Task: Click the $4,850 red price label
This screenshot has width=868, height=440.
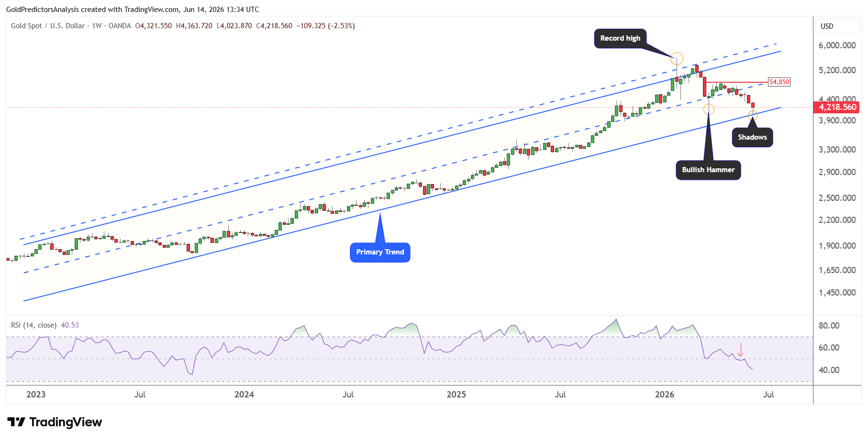Action: [779, 82]
